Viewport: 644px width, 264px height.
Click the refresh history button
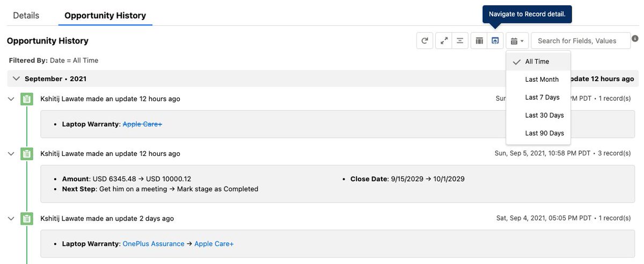click(x=425, y=41)
